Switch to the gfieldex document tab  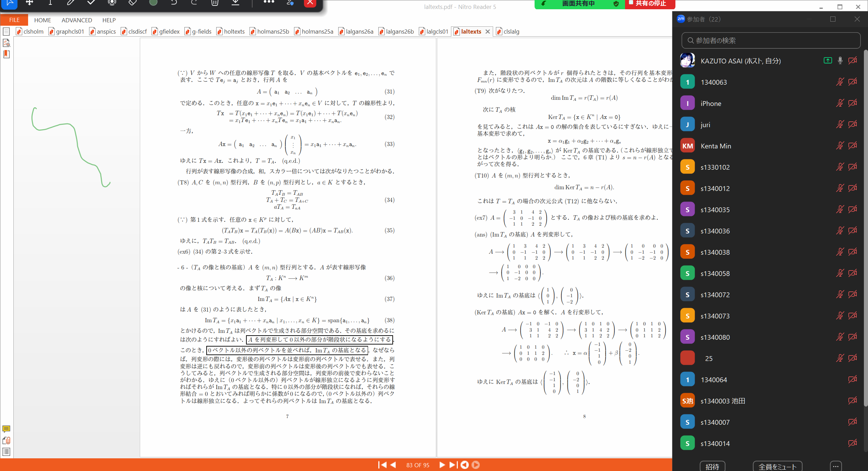click(166, 32)
